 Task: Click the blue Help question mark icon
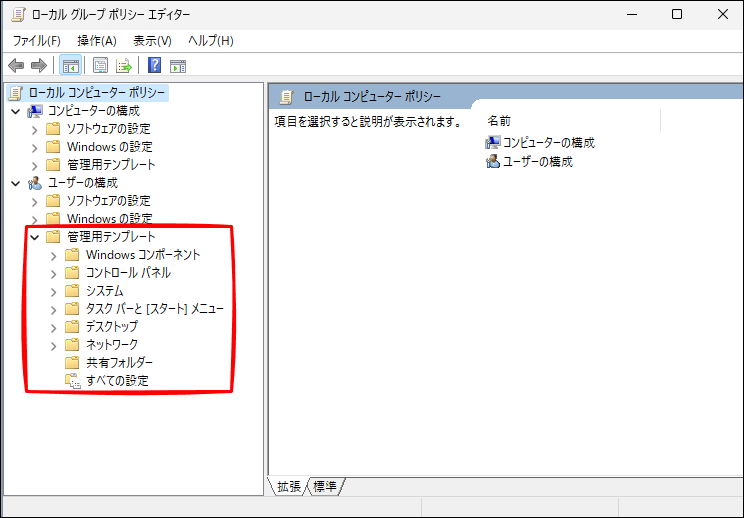coord(155,66)
